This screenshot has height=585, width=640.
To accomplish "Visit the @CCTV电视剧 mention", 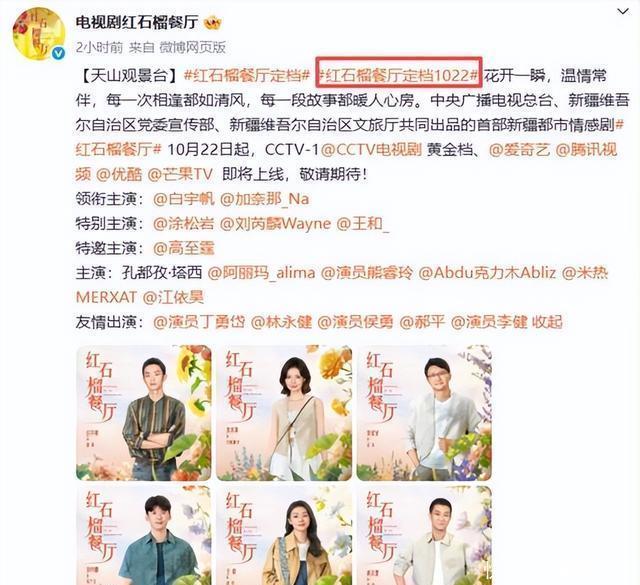I will pyautogui.click(x=371, y=149).
